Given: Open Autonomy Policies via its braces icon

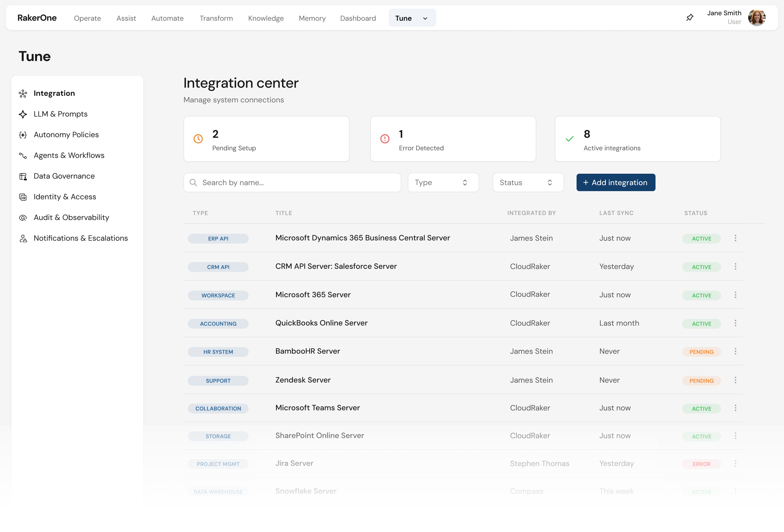Looking at the screenshot, I should point(23,135).
